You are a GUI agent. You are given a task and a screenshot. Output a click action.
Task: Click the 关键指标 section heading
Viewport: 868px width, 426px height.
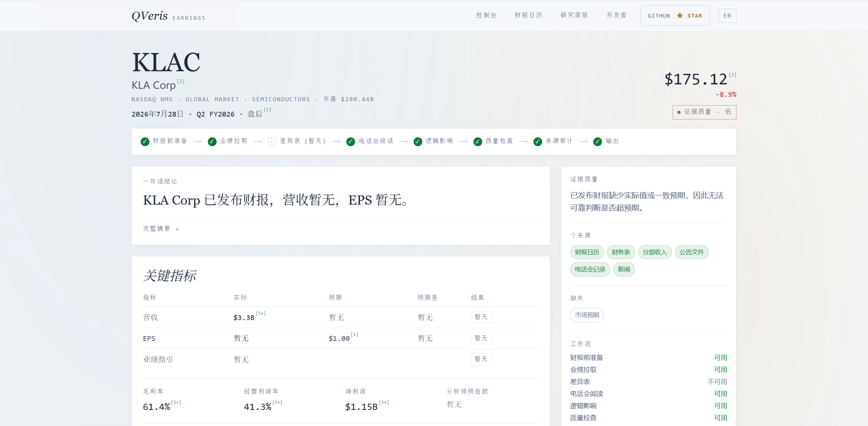[x=170, y=276]
